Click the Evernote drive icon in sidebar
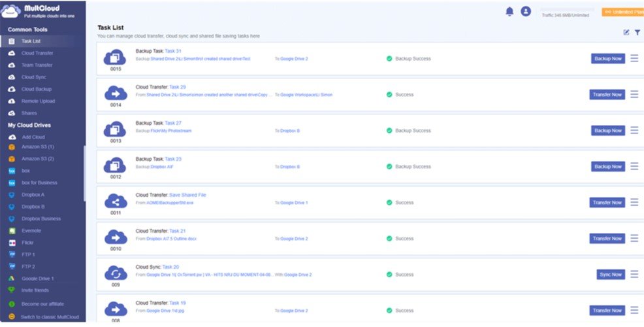This screenshot has width=644, height=327. coord(12,231)
